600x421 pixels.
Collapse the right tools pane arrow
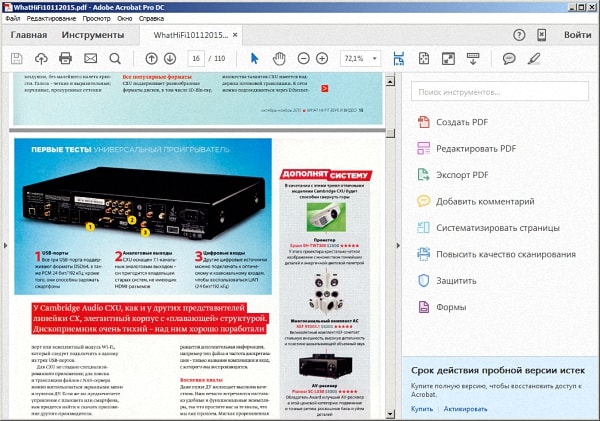click(x=398, y=245)
